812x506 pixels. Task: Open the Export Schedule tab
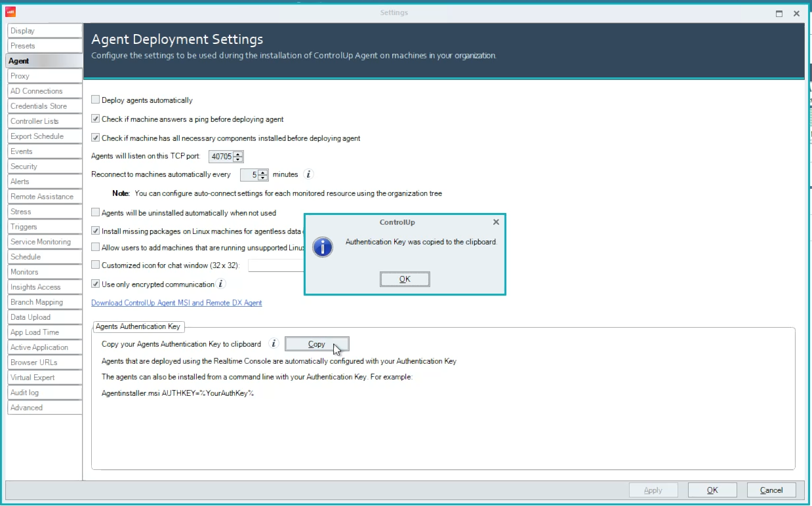[x=44, y=136]
